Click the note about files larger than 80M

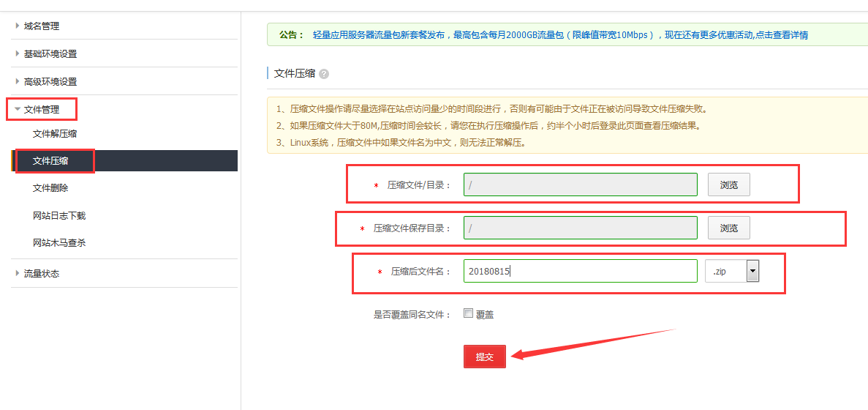tap(488, 126)
